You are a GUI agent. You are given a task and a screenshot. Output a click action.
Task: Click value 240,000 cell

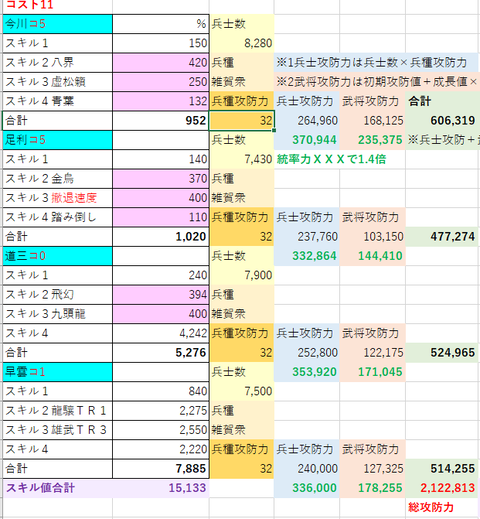[x=307, y=469]
